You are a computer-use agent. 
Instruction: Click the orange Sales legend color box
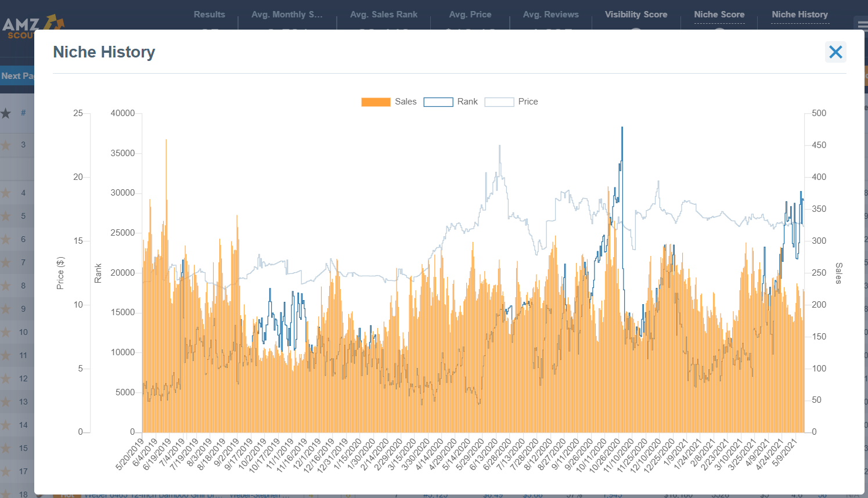(x=376, y=102)
